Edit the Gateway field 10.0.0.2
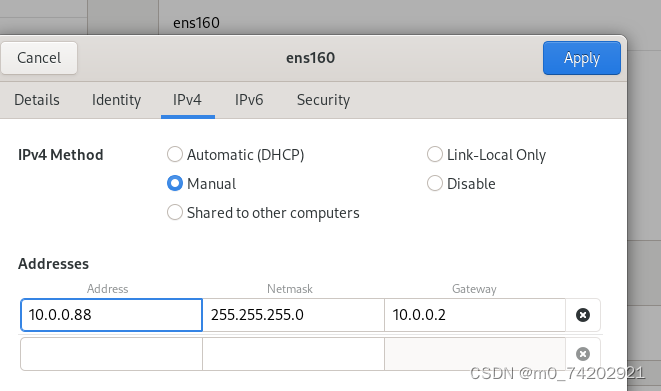The image size is (661, 391). (475, 315)
